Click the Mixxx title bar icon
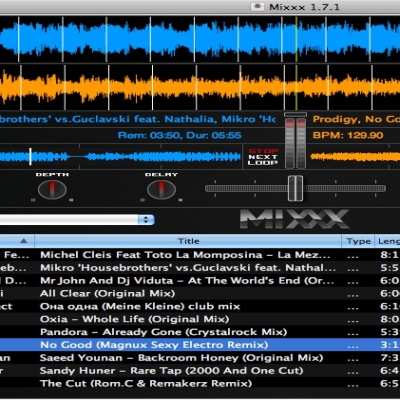This screenshot has height=400, width=400. tap(257, 7)
